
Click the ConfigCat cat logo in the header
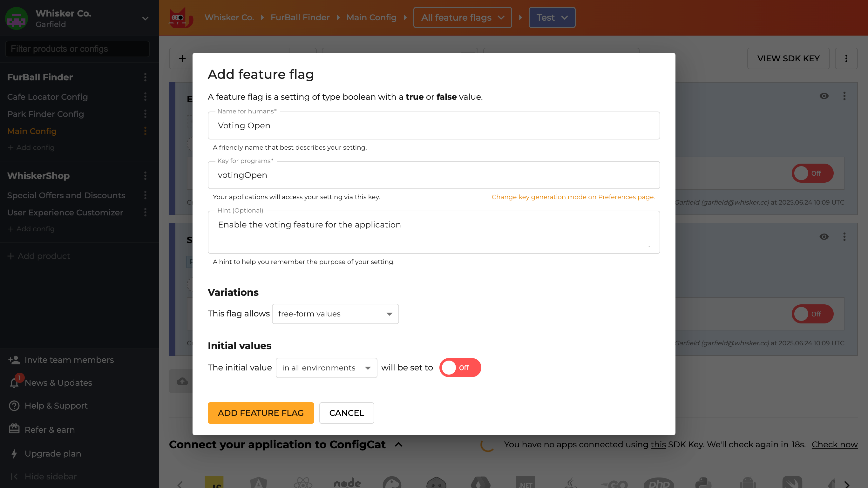(180, 17)
